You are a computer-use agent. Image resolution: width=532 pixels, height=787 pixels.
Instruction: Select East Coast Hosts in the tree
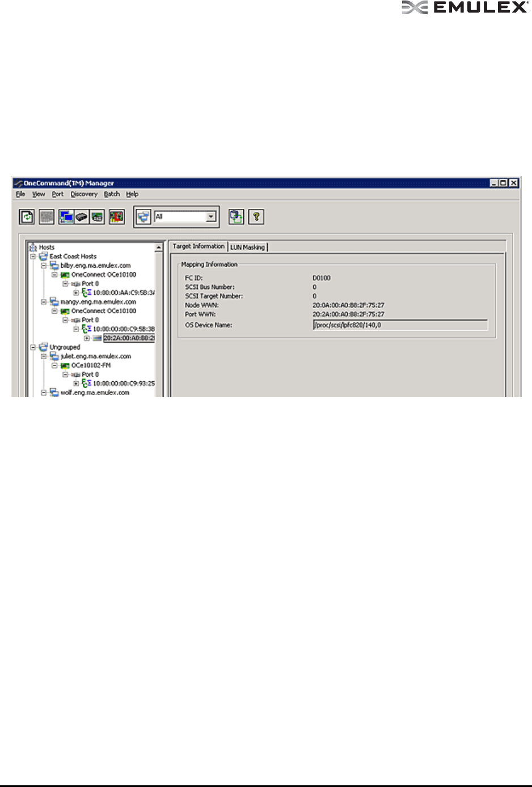(73, 256)
